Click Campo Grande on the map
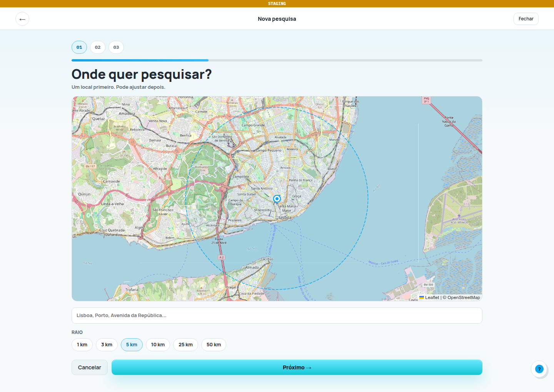The width and height of the screenshot is (554, 392). point(253,125)
